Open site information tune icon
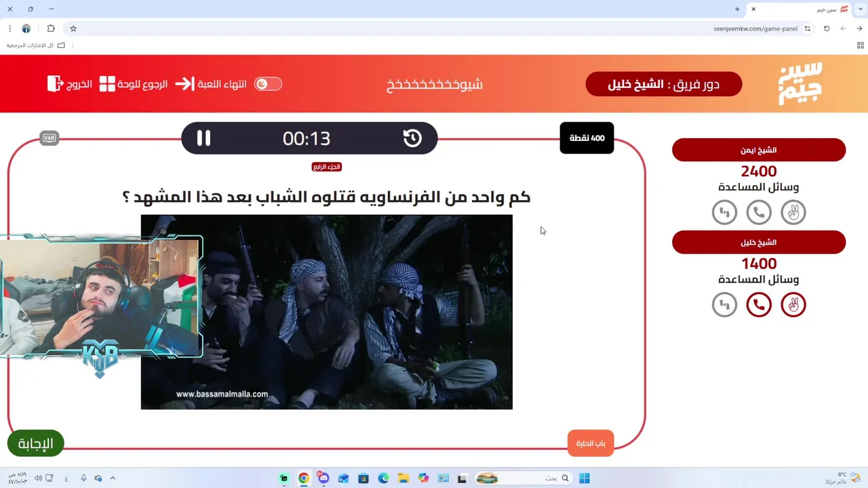Screen dimensions: 868x488 coord(808,28)
